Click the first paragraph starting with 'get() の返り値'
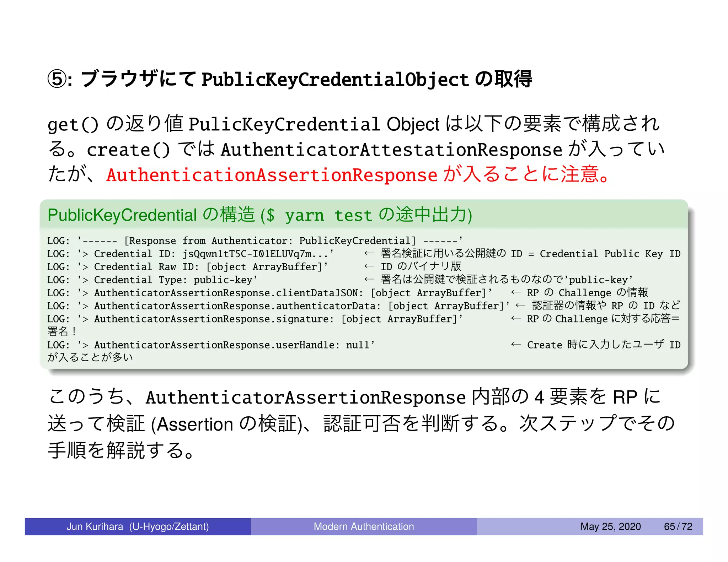Image resolution: width=728 pixels, height=562 pixels. coord(356,149)
